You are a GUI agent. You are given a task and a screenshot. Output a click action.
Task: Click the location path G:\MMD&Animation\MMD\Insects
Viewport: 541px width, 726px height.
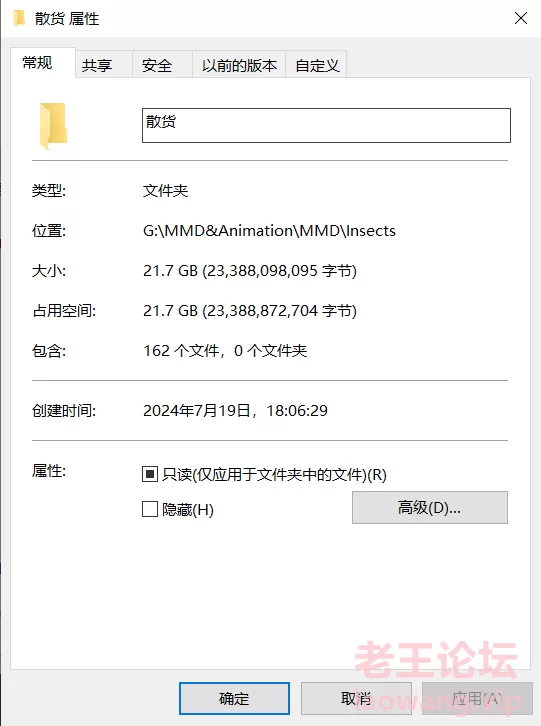[269, 231]
